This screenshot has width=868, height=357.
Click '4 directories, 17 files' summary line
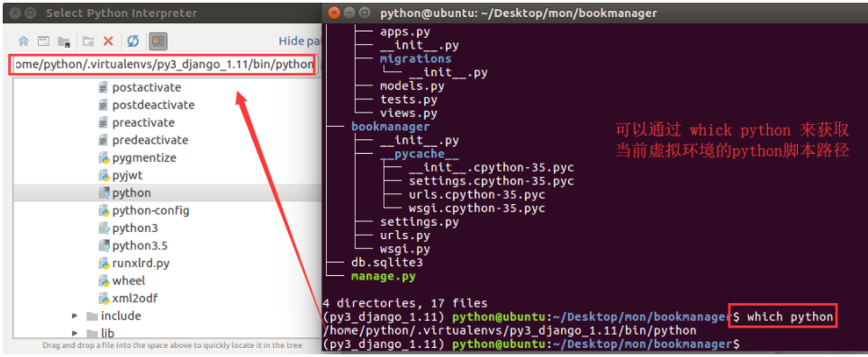pyautogui.click(x=405, y=303)
